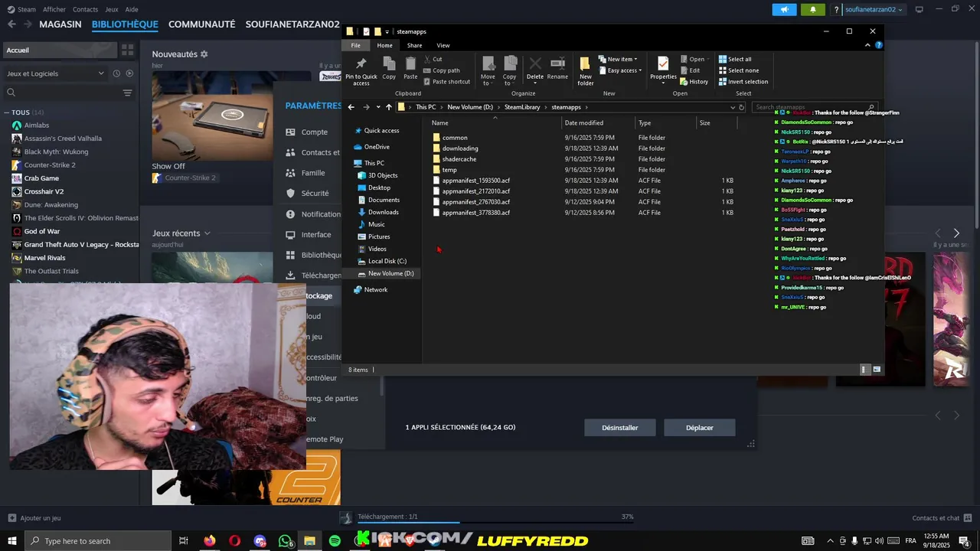
Task: Open Nouveautés settings gear in Steam
Action: pos(204,54)
